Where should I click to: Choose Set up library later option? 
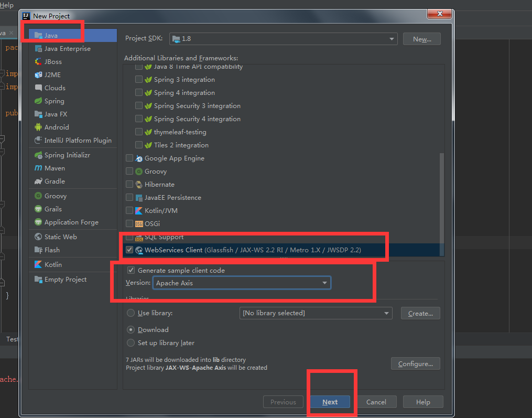[x=131, y=344]
